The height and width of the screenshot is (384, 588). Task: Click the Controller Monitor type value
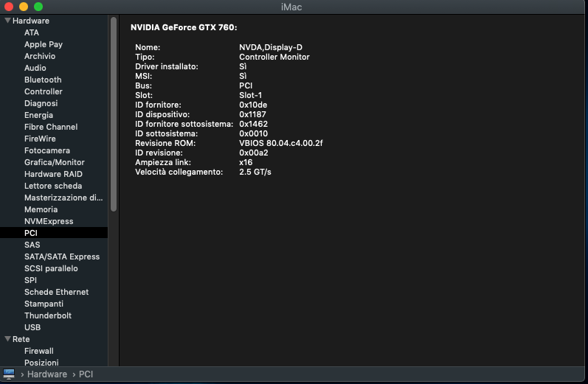click(x=274, y=57)
